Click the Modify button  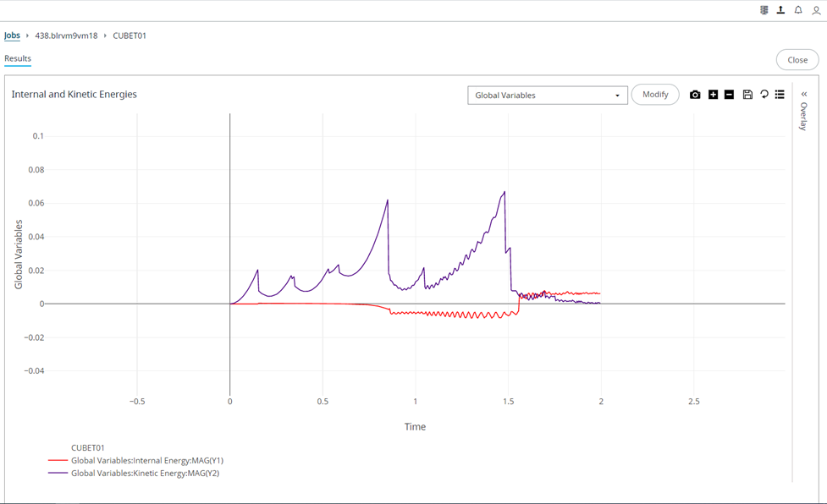pos(655,94)
